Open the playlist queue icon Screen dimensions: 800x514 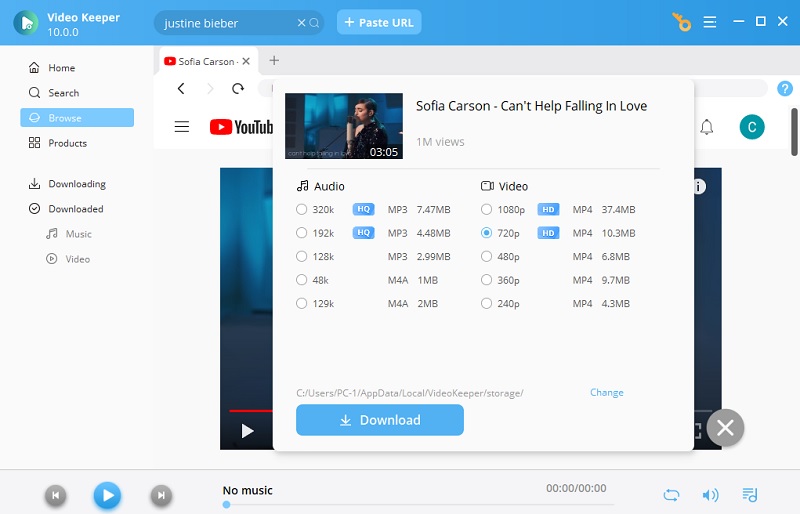pos(749,495)
